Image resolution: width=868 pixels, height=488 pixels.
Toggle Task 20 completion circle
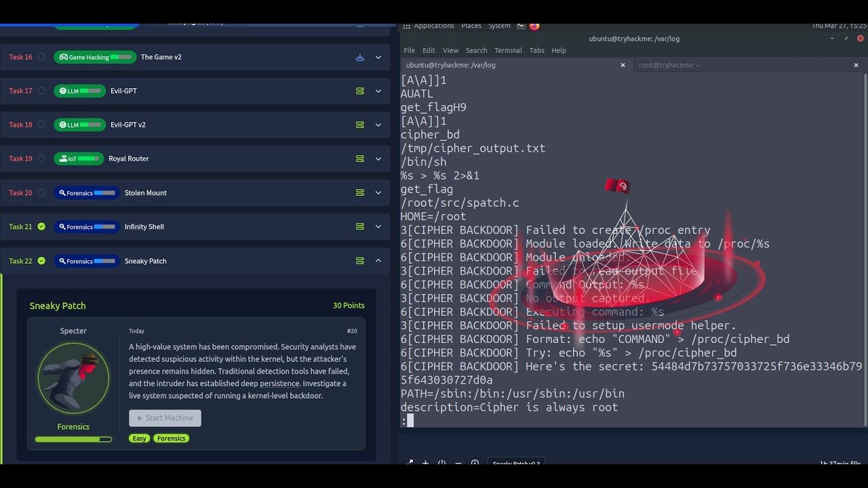pyautogui.click(x=41, y=192)
